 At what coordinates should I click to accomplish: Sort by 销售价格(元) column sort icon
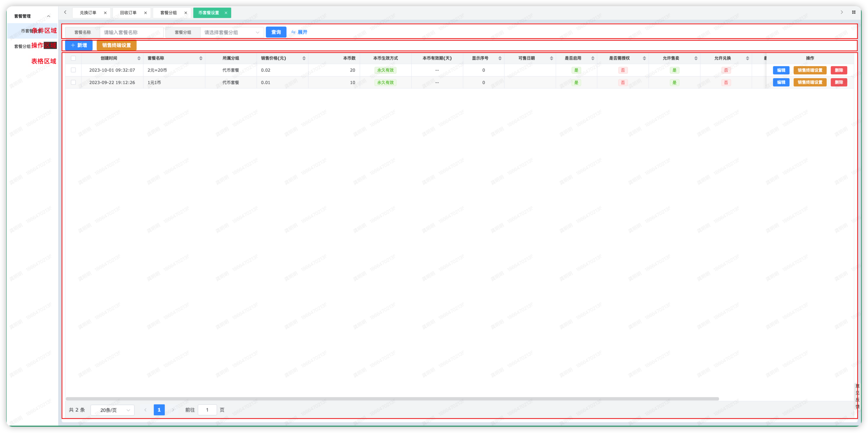point(304,58)
